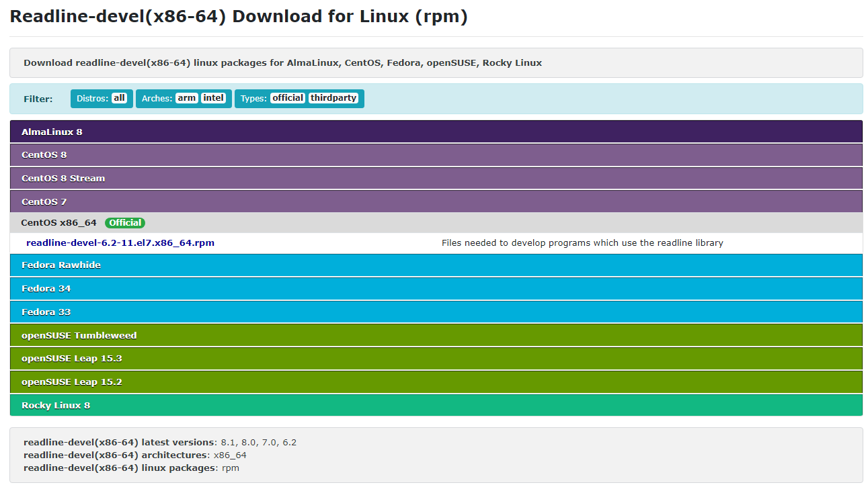Expand the openSUSE Leap 15.3 section
This screenshot has width=868, height=485.
72,359
